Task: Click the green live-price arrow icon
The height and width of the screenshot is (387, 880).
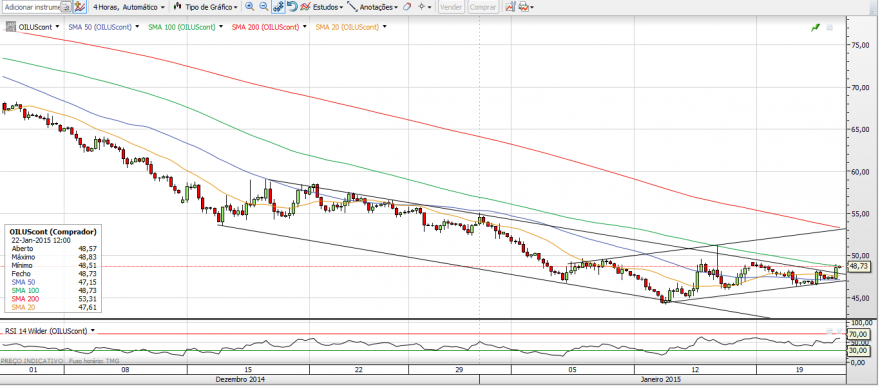Action: pos(815,27)
